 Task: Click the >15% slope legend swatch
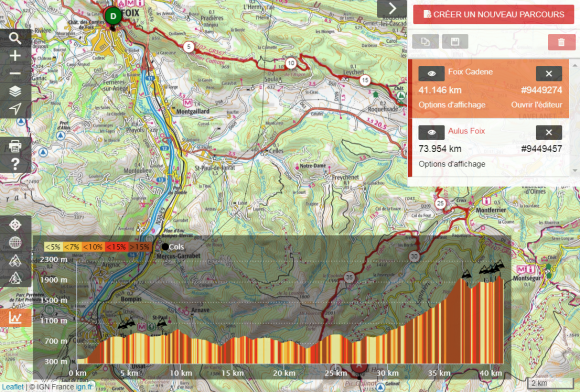pyautogui.click(x=139, y=247)
